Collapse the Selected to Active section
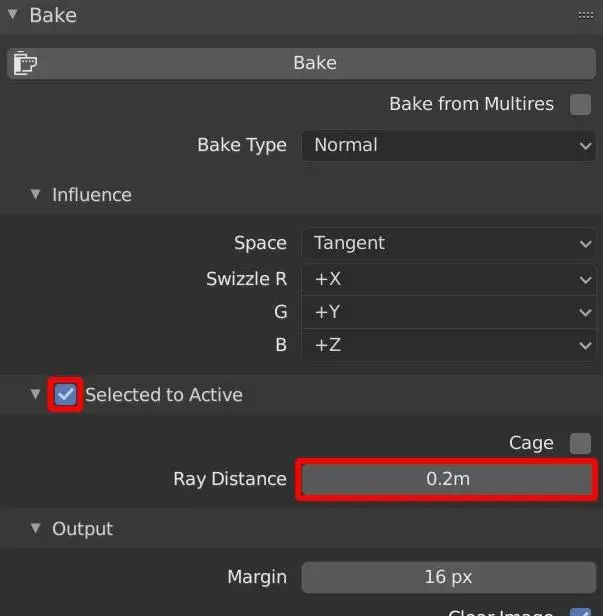Viewport: 603px width, 616px height. tap(36, 394)
